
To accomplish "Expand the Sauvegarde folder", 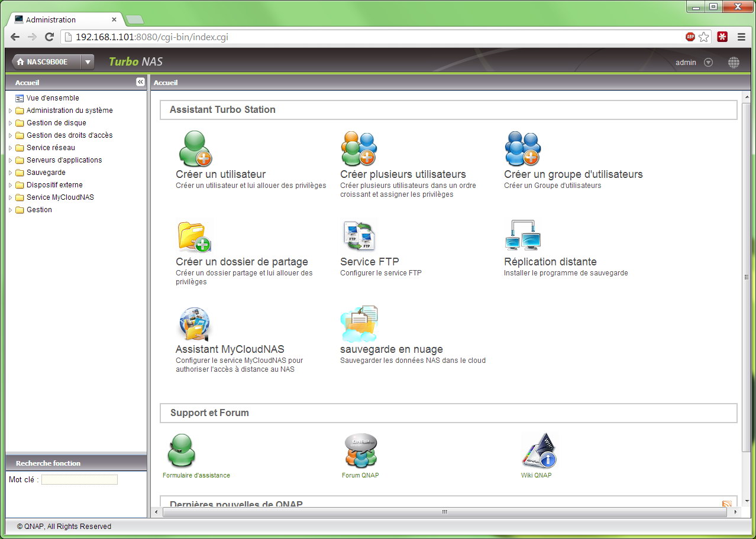I will coord(10,173).
